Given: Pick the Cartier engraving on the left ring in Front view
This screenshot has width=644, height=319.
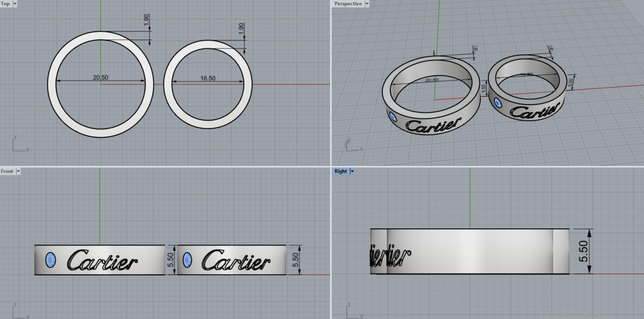Looking at the screenshot, I should pos(102,261).
